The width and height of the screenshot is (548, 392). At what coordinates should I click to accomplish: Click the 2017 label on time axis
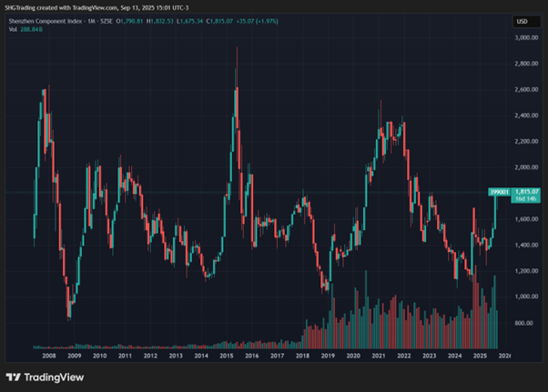277,356
